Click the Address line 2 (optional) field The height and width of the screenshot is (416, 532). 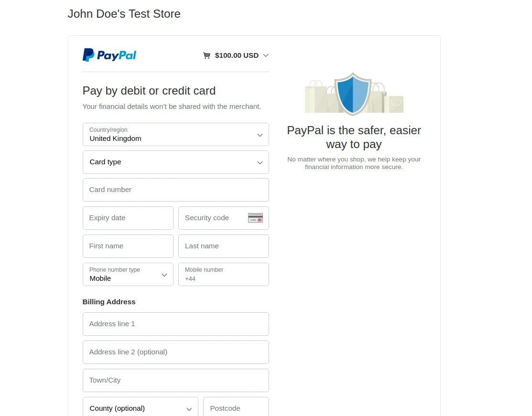[175, 352]
